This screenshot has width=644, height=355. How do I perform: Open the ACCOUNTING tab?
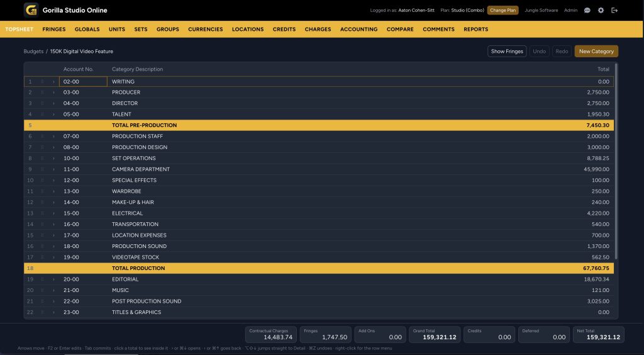coord(359,29)
